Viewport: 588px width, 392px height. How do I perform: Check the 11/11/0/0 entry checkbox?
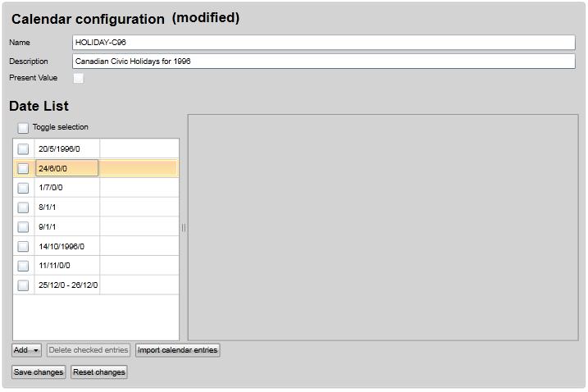pyautogui.click(x=23, y=266)
